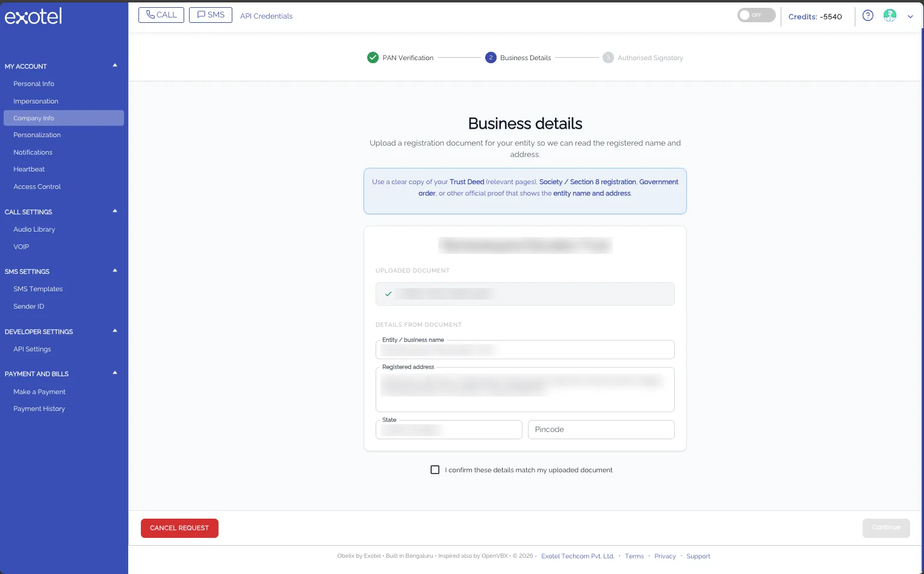The width and height of the screenshot is (924, 574).
Task: Open the account dropdown chevron
Action: [910, 17]
